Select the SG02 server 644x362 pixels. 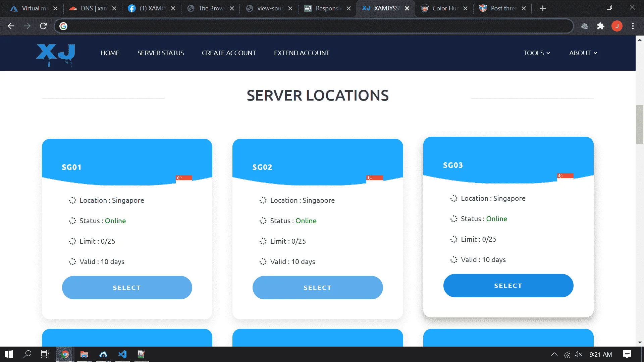(317, 288)
